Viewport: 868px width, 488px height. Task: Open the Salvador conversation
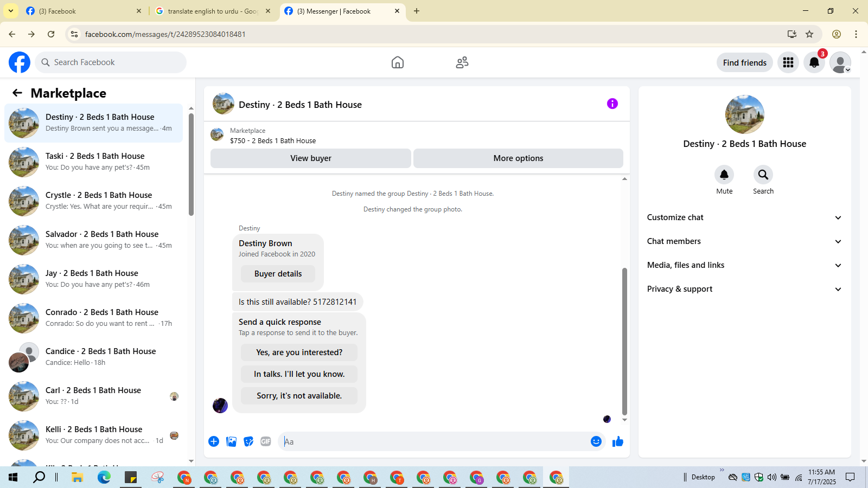coord(94,240)
